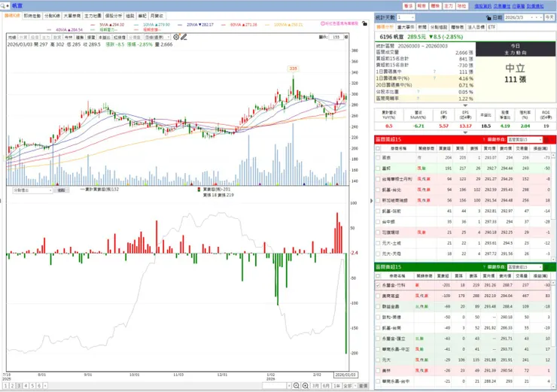This screenshot has height=392, width=557.
Task: Tick header checkbox of 區間賣超15 table
Action: click(x=378, y=276)
